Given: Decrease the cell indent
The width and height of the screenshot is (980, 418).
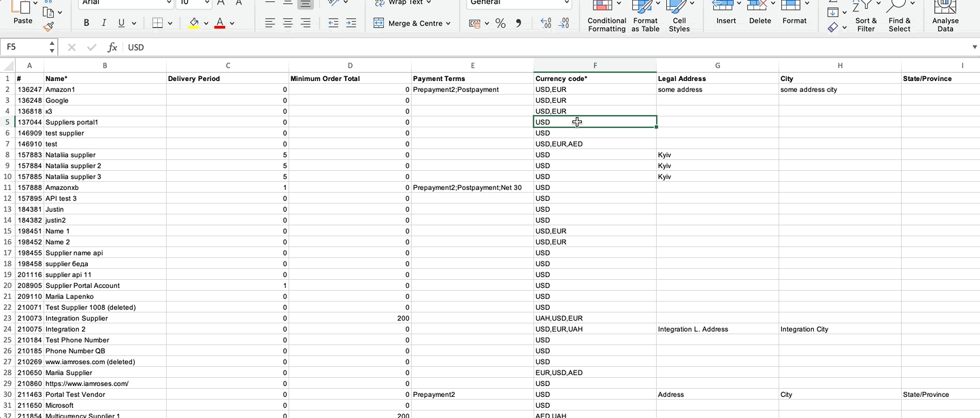Looking at the screenshot, I should point(333,23).
